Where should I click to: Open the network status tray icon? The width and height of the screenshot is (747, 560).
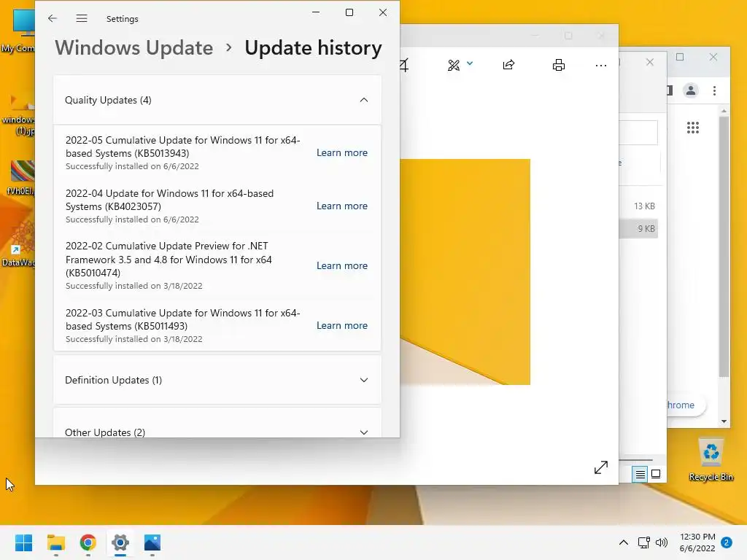(643, 542)
